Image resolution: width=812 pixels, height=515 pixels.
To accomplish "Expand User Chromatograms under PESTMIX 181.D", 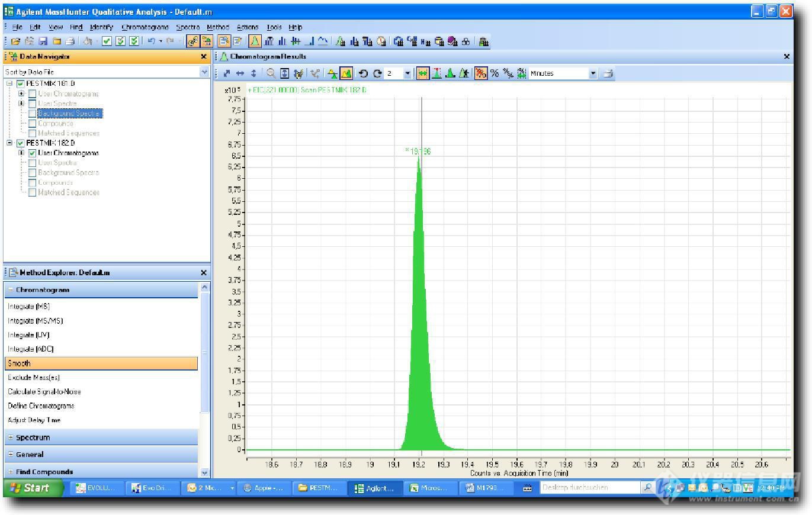I will click(21, 94).
